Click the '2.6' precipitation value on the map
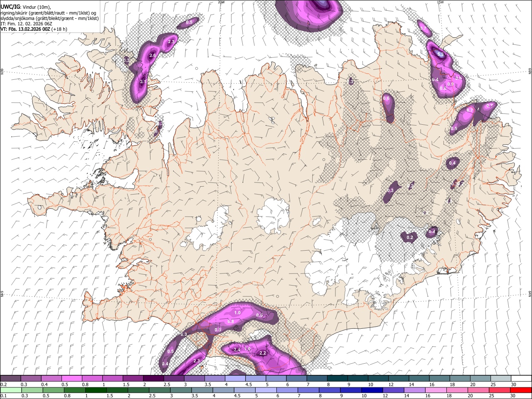This screenshot has height=399, width=532. pos(152,56)
